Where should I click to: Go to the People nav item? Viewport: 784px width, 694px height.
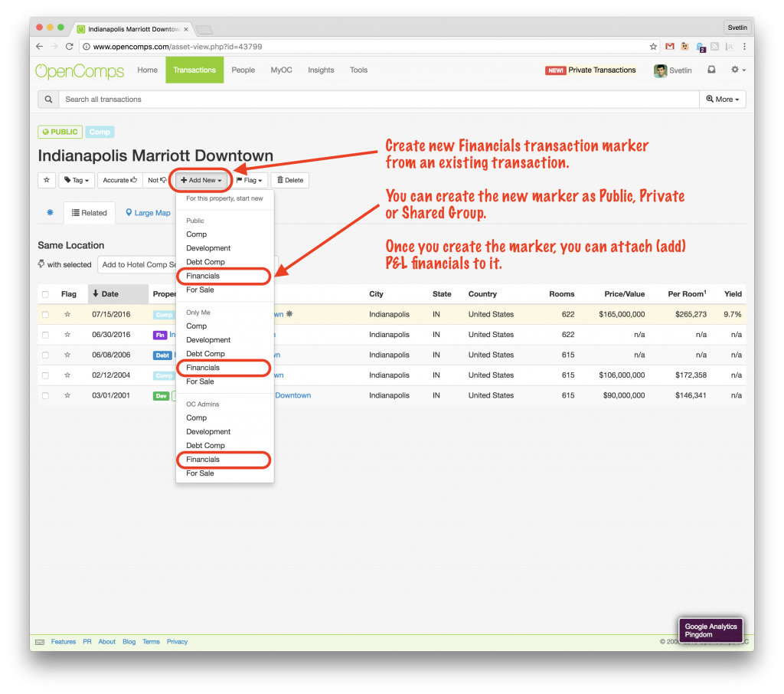point(243,70)
